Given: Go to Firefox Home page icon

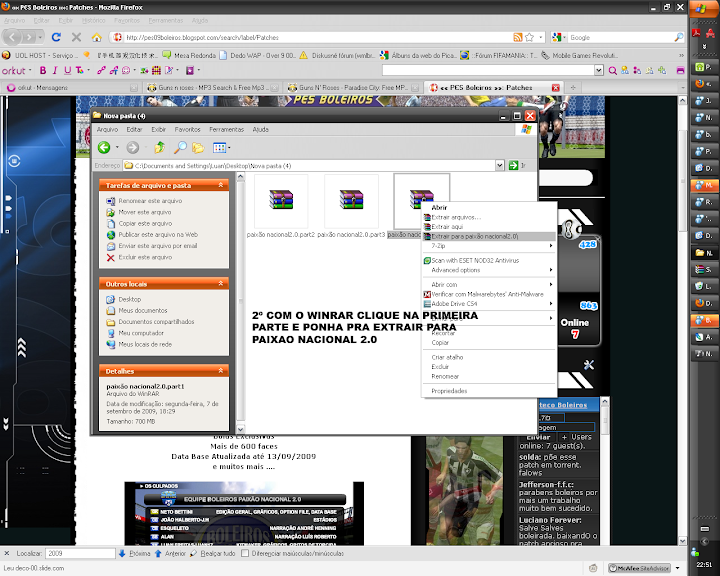Looking at the screenshot, I should tap(96, 37).
